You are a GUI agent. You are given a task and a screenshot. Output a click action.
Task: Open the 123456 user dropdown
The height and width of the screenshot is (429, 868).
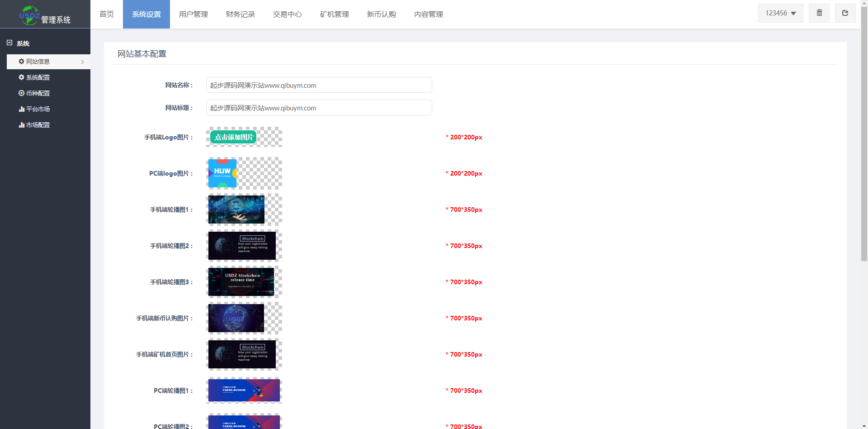pyautogui.click(x=780, y=13)
